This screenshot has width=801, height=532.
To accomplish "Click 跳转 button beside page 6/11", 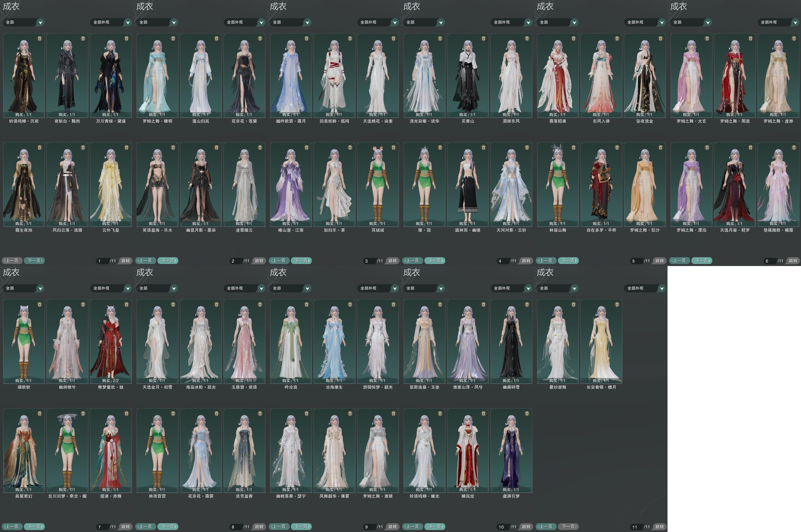I will [x=793, y=261].
